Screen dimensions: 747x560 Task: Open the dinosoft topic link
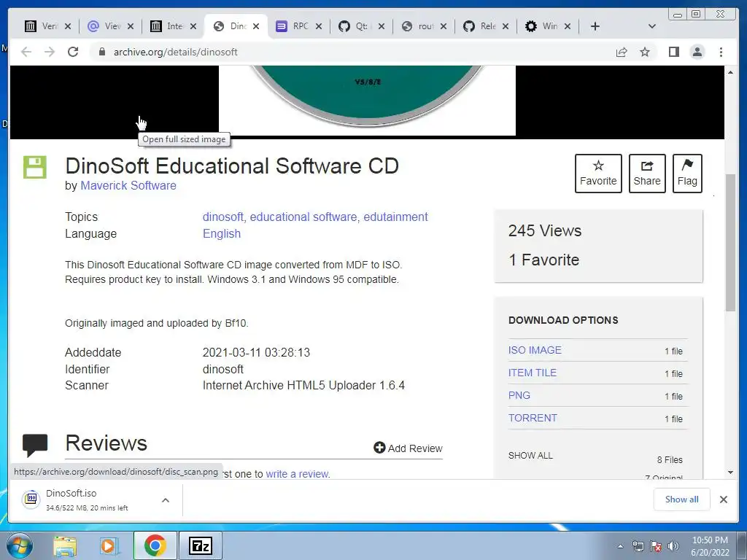tap(223, 217)
